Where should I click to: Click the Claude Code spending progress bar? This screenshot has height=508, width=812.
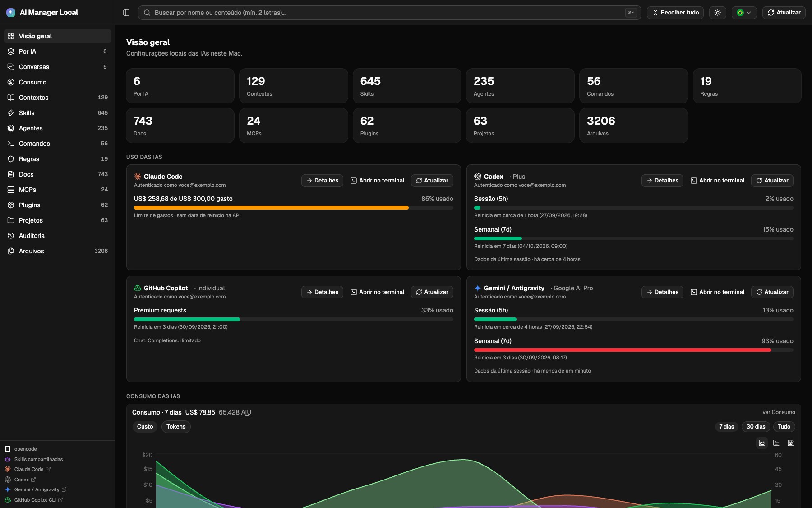pyautogui.click(x=294, y=208)
